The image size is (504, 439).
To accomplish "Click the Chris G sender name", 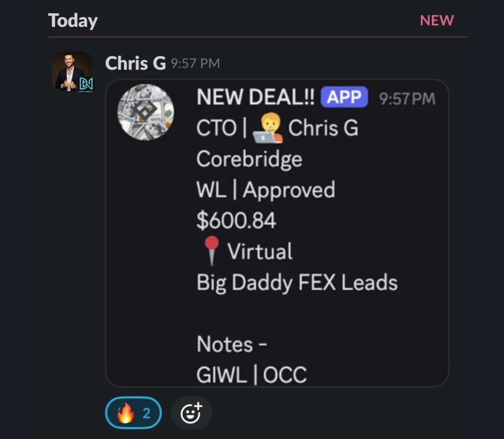I will coord(136,63).
